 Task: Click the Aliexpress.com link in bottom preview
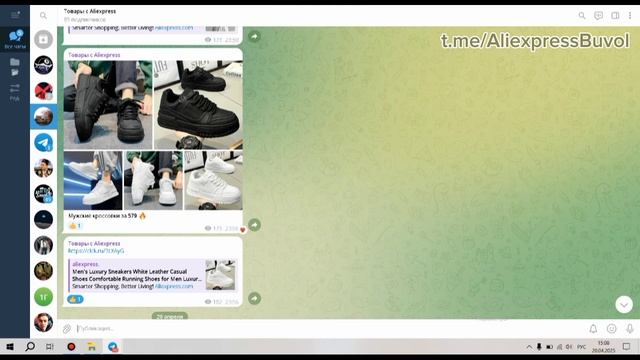click(x=174, y=286)
